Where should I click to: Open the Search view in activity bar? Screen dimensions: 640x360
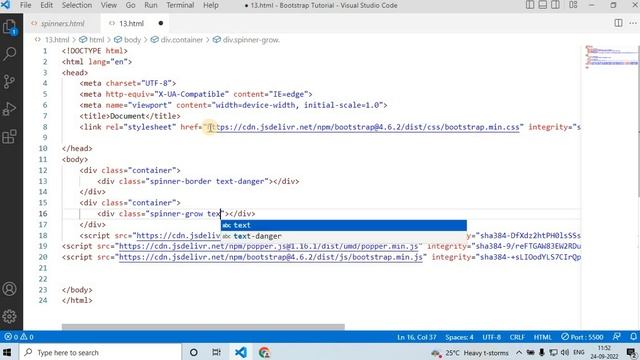tap(9, 54)
